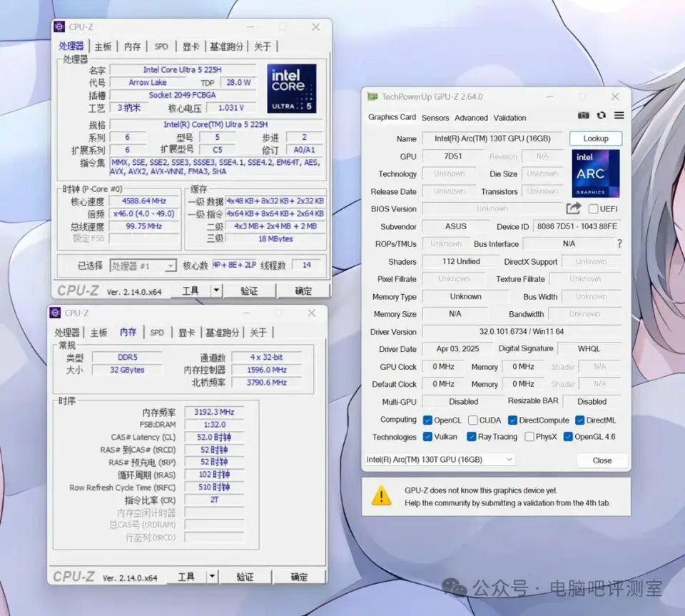This screenshot has height=616, width=685.
Task: Expand the 工具 arrow in the CPU-Z processor window
Action: tap(216, 291)
